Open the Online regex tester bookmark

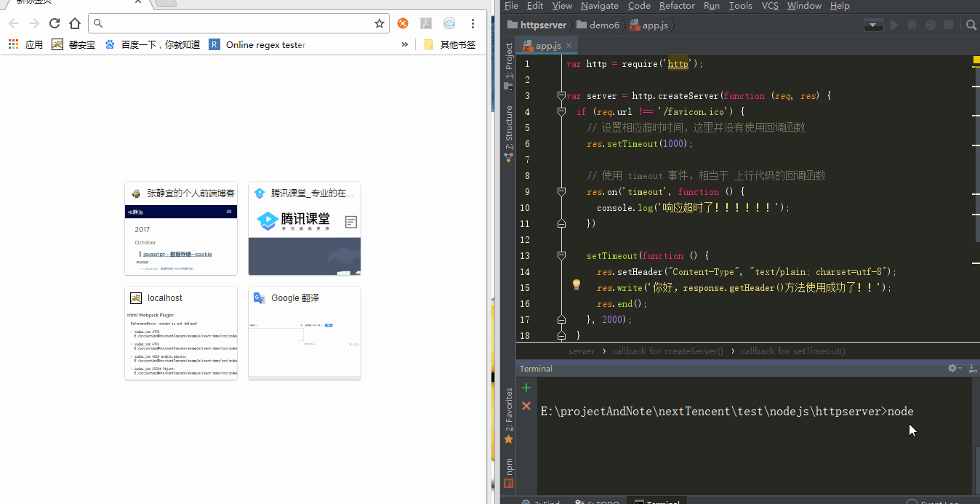pyautogui.click(x=257, y=44)
